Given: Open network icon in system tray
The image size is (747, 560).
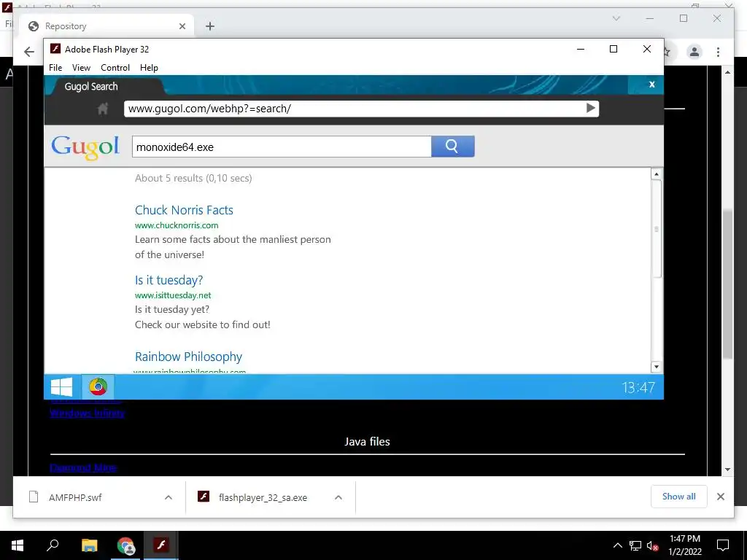Looking at the screenshot, I should coord(635,545).
